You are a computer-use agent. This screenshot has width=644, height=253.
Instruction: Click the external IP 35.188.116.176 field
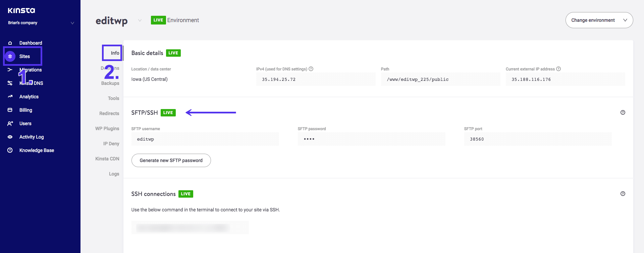point(565,79)
